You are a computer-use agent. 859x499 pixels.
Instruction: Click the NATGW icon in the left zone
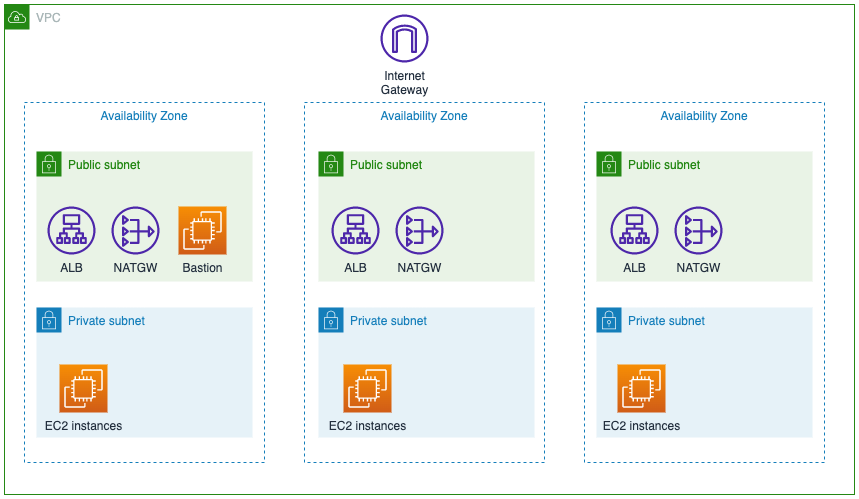tap(135, 231)
